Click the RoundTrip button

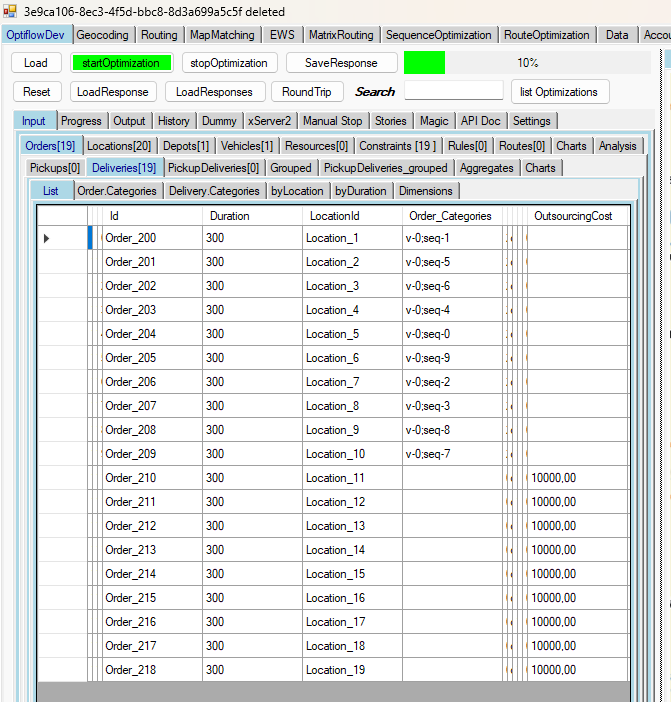click(x=309, y=92)
